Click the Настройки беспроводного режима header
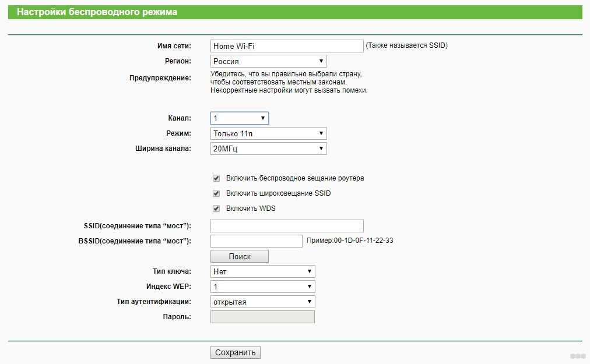The image size is (590, 364). click(97, 12)
